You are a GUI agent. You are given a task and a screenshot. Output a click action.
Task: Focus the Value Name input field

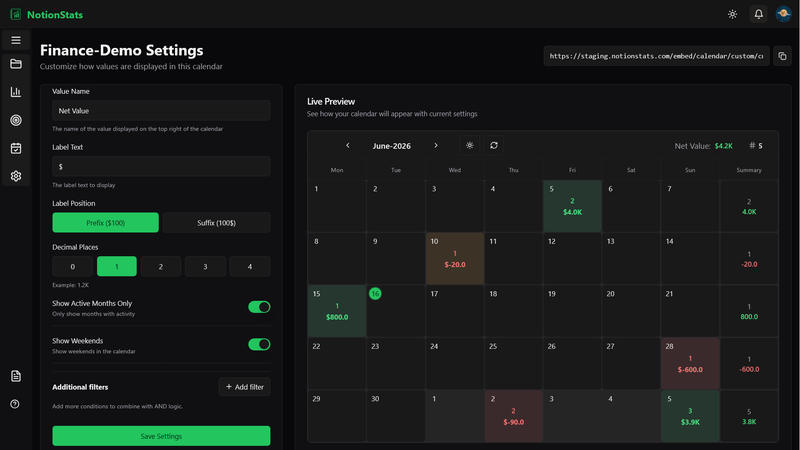[161, 111]
